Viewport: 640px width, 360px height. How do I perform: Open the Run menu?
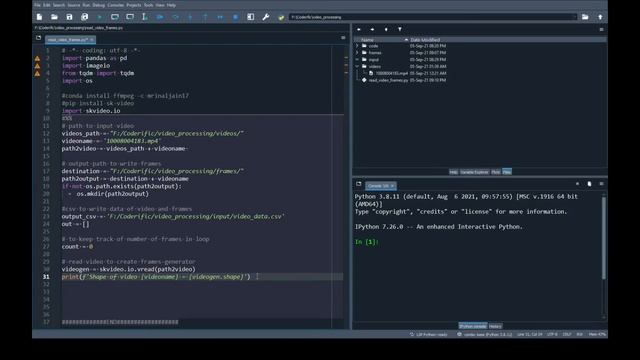tap(86, 5)
